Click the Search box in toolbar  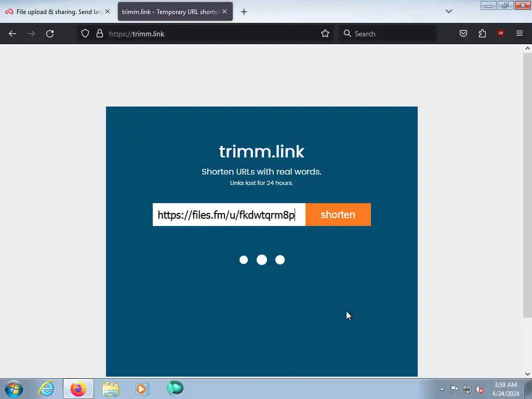[x=388, y=34]
